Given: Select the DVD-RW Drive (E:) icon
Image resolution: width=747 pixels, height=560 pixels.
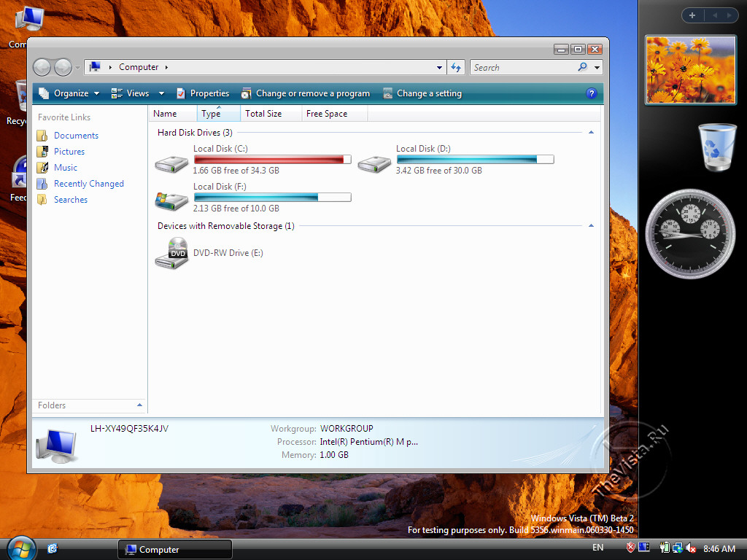Looking at the screenshot, I should 172,253.
